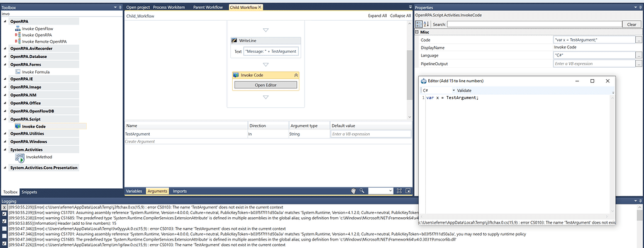Select the Invoke OpenFlow activity icon
The height and width of the screenshot is (248, 644).
(x=18, y=29)
